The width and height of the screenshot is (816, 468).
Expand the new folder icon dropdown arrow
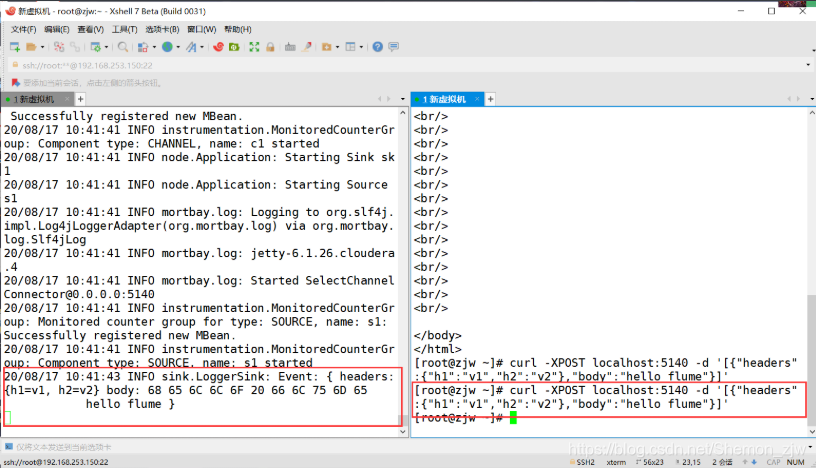pos(337,47)
